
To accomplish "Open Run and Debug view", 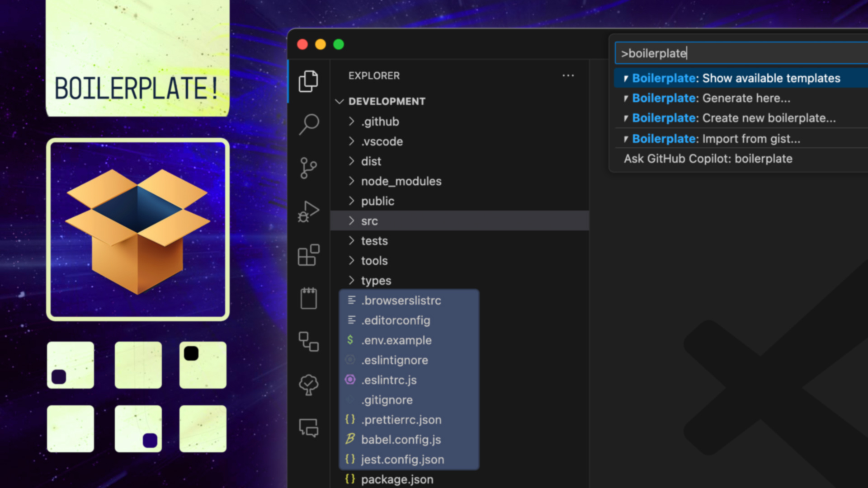I will click(308, 211).
